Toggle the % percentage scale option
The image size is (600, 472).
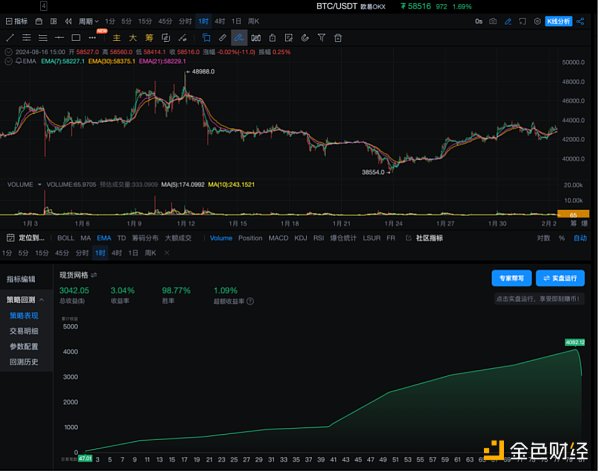[x=562, y=238]
